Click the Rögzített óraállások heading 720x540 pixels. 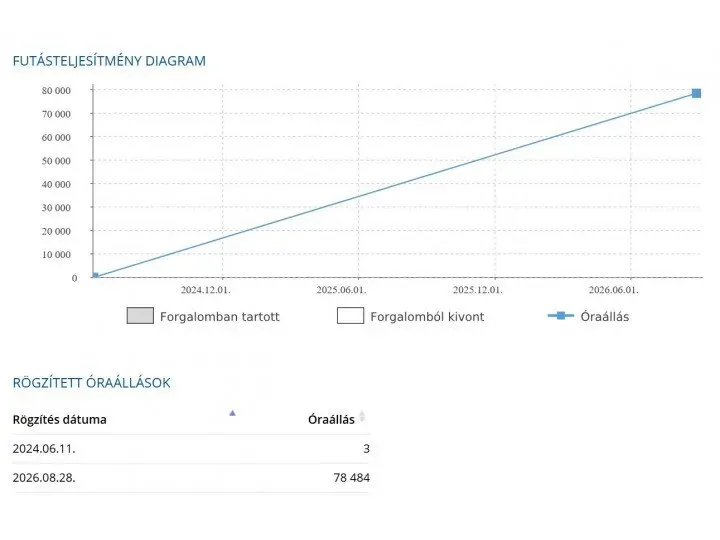point(91,383)
